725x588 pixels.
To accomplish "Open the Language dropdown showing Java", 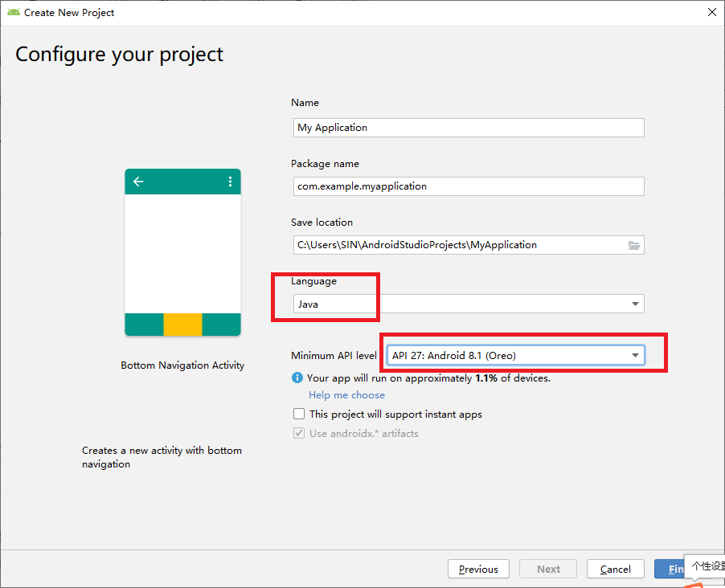I will tap(469, 304).
